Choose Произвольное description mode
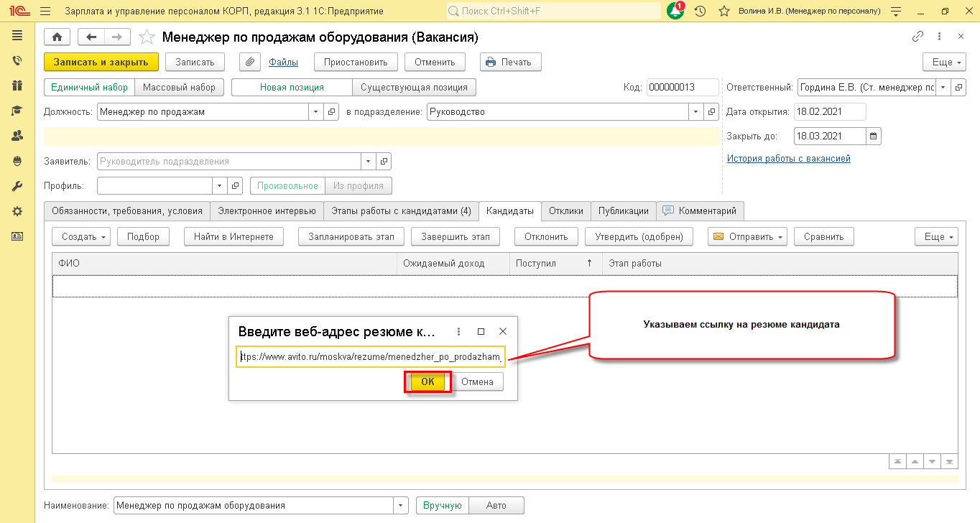 tap(287, 186)
